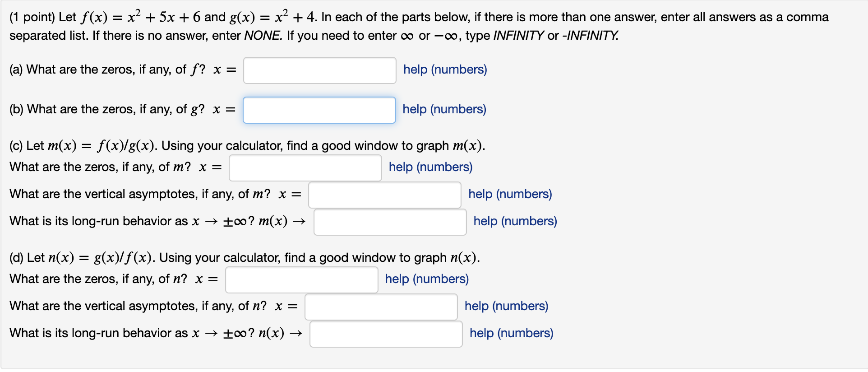Image resolution: width=868 pixels, height=372 pixels.
Task: Open help for vertical asymptotes of n
Action: [506, 306]
